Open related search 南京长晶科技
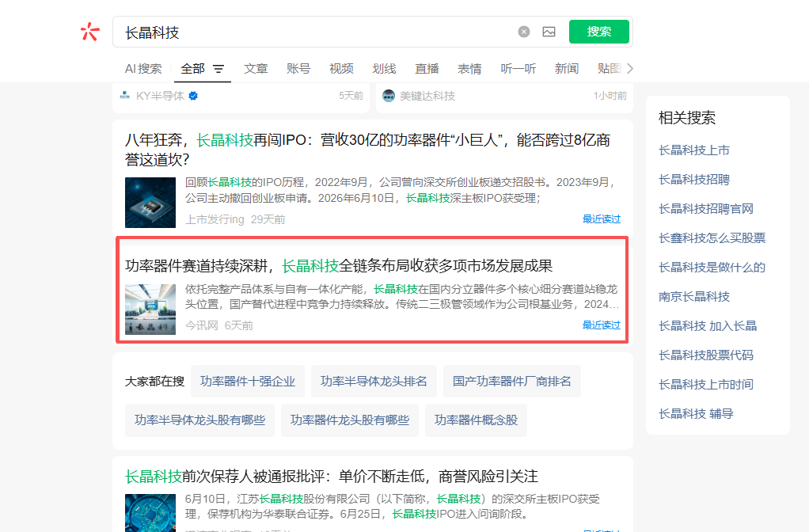The height and width of the screenshot is (532, 809). 694,297
